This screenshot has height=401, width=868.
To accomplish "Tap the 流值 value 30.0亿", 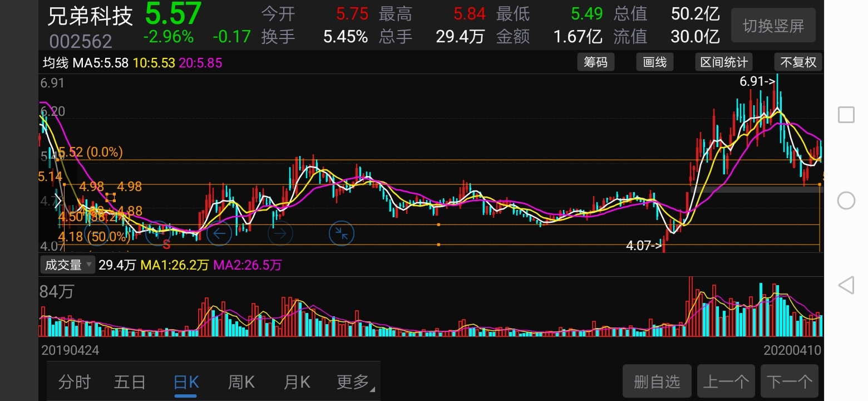I will coord(696,37).
